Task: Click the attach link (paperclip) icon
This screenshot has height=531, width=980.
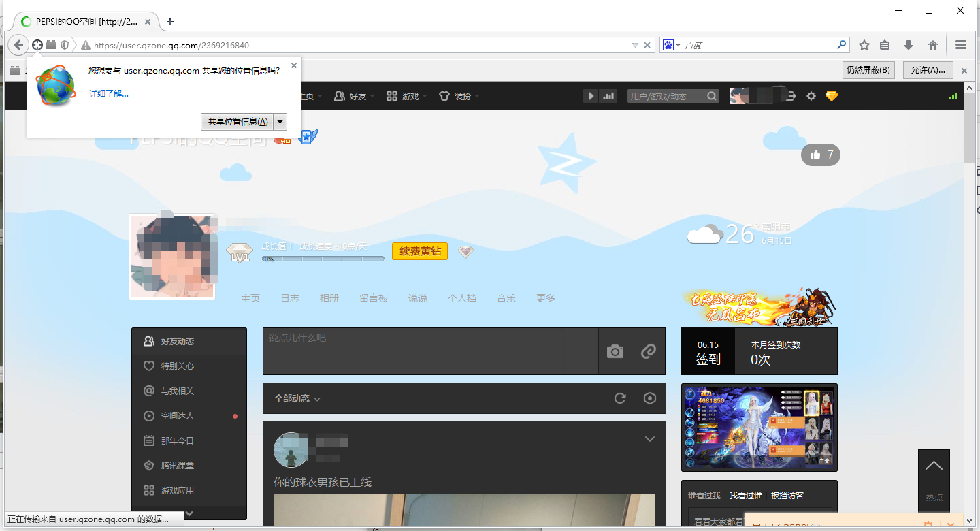Action: pyautogui.click(x=648, y=351)
